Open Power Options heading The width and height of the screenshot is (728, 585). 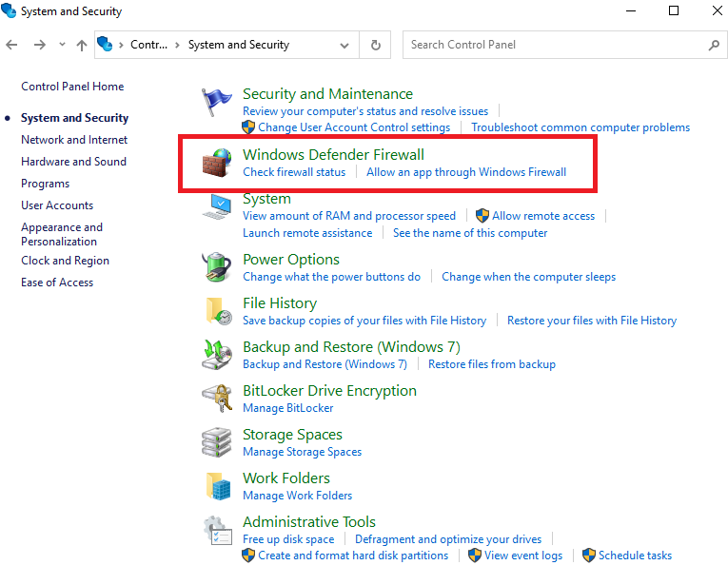(x=291, y=260)
